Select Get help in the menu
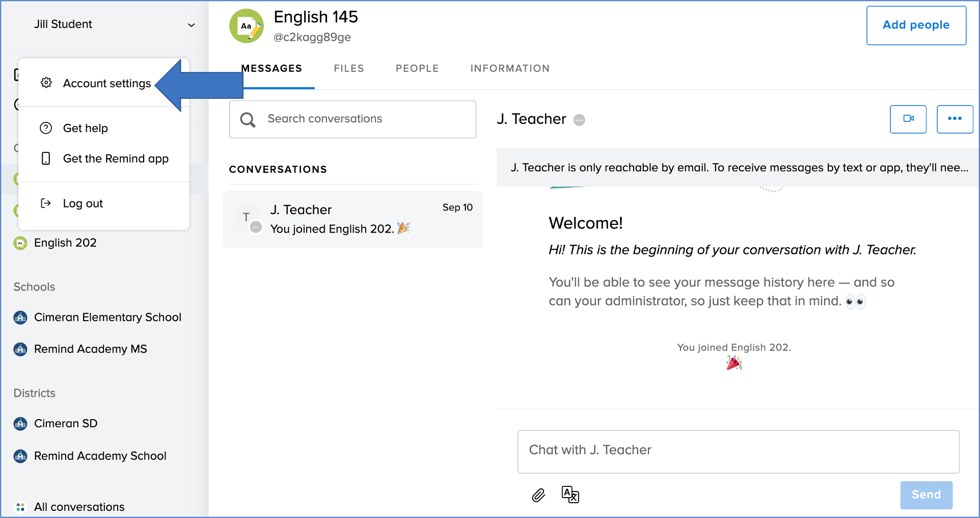The height and width of the screenshot is (518, 980). (x=85, y=128)
